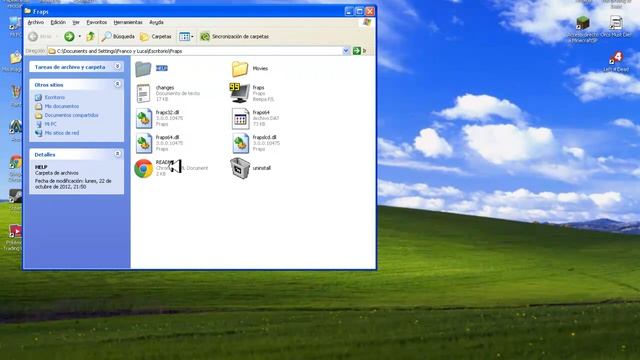This screenshot has height=360, width=640.
Task: Open Mis documentos link
Action: 62,106
